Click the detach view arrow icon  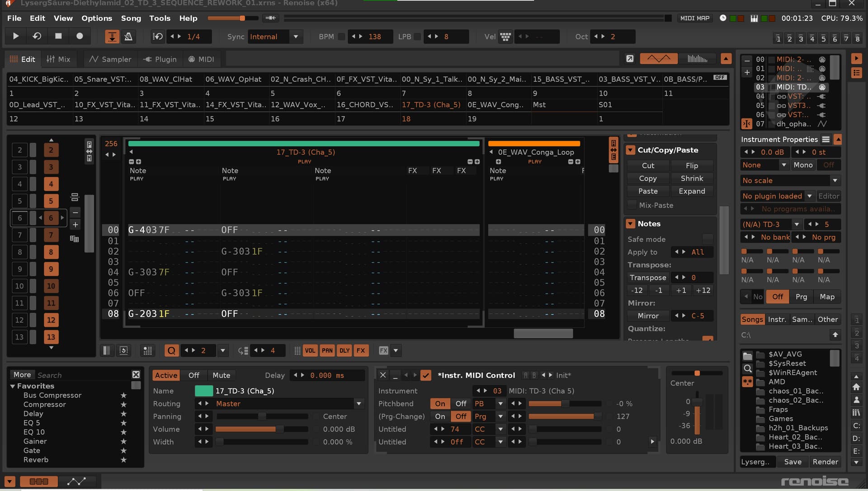(630, 59)
